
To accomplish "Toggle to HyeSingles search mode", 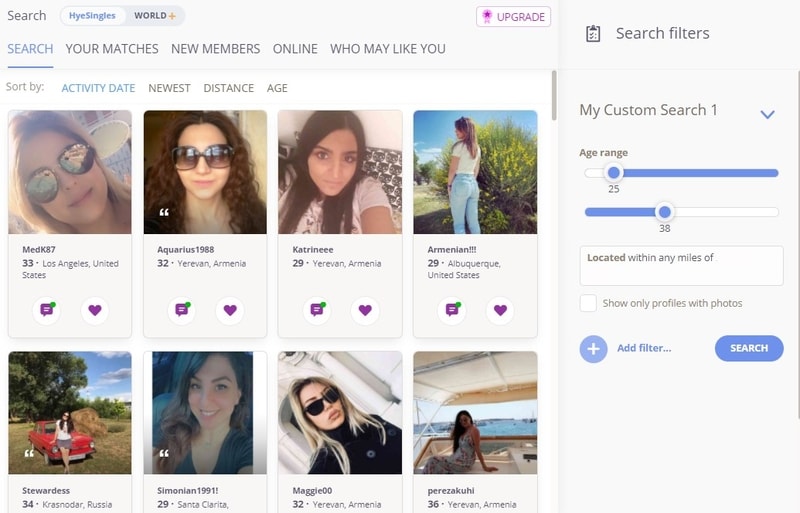I will coord(92,16).
